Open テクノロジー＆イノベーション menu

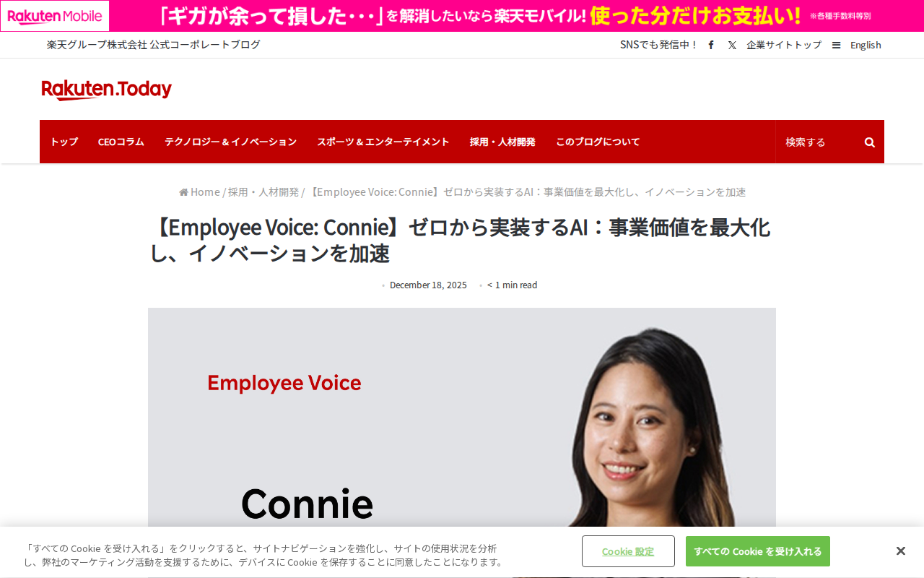230,142
